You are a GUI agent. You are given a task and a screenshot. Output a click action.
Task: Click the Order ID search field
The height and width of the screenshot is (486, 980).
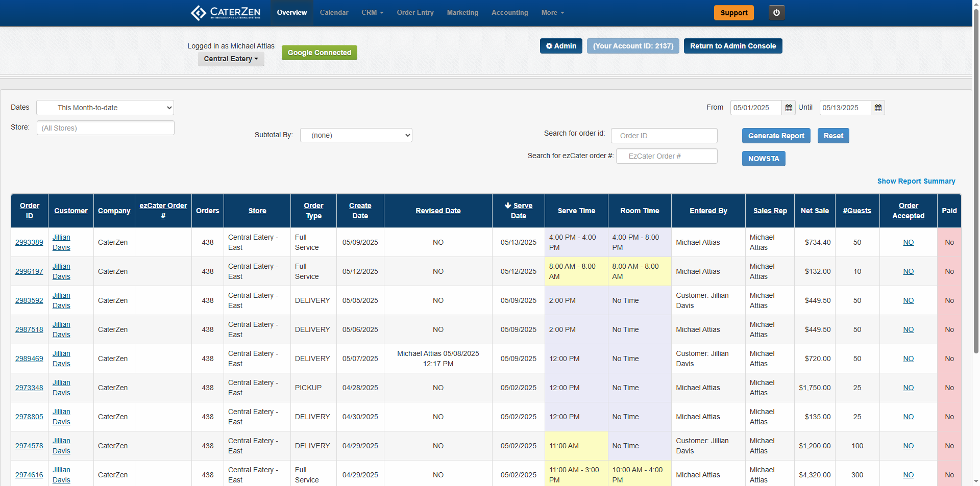click(x=664, y=136)
